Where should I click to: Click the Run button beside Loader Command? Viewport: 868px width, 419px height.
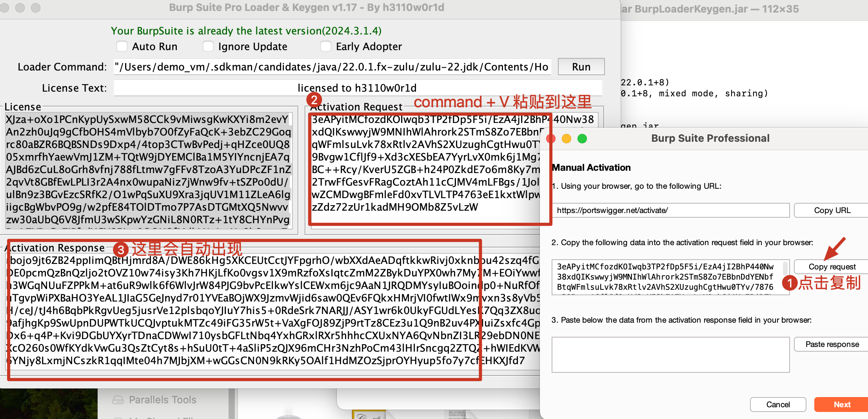point(581,67)
